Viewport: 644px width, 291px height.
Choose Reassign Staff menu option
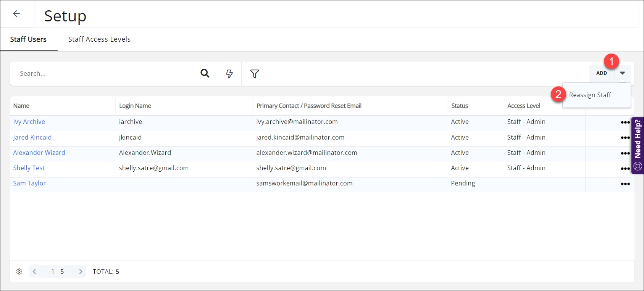coord(590,95)
